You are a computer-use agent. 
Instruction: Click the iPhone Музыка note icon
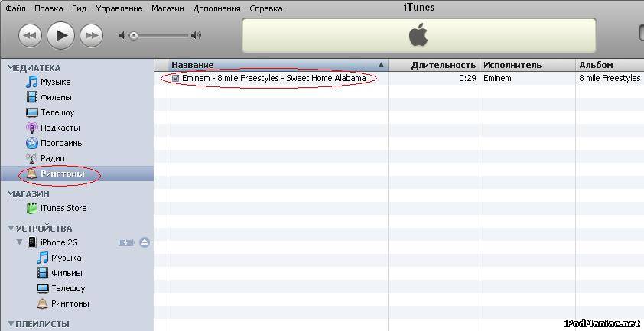[42, 258]
